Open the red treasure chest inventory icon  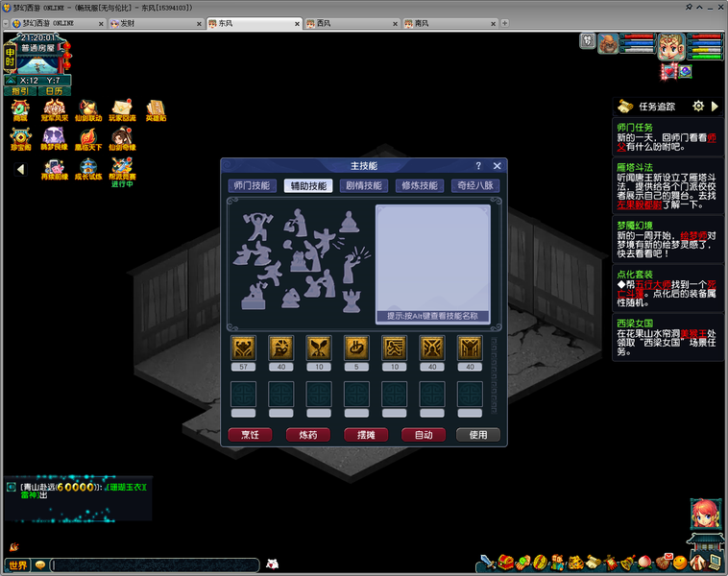tap(505, 563)
